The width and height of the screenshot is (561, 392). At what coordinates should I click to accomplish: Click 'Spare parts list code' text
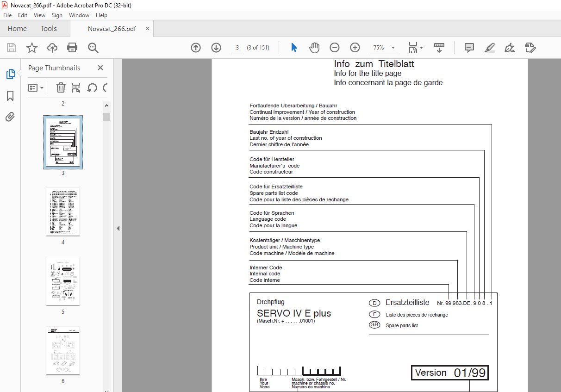point(274,193)
